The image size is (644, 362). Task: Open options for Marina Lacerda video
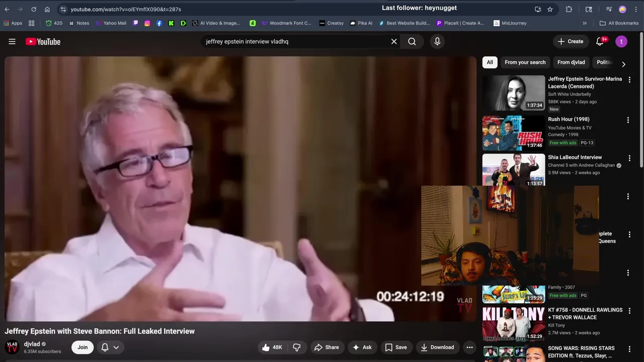(x=629, y=80)
